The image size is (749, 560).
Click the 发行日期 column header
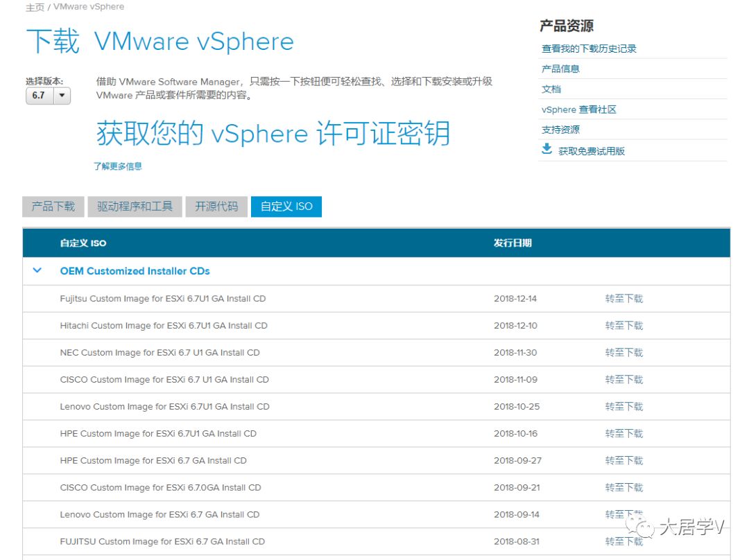(x=513, y=243)
